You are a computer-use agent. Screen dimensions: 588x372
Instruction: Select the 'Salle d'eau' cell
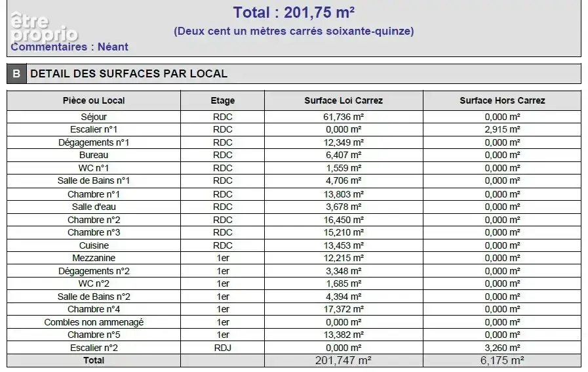click(x=94, y=207)
